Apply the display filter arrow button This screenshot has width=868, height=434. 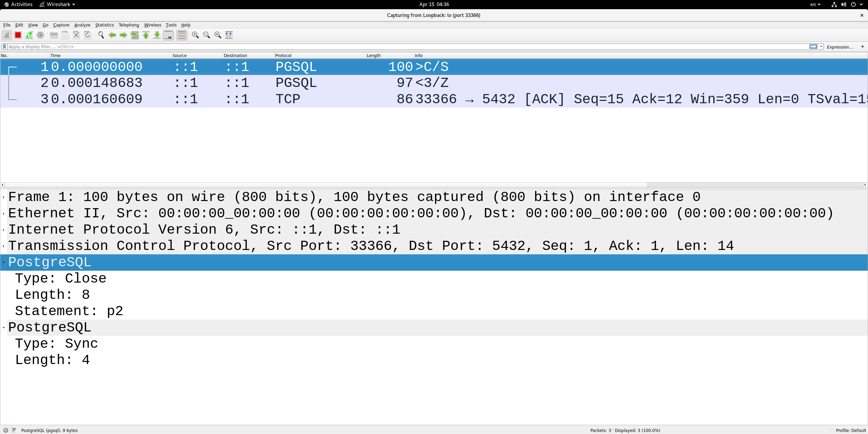tap(813, 47)
